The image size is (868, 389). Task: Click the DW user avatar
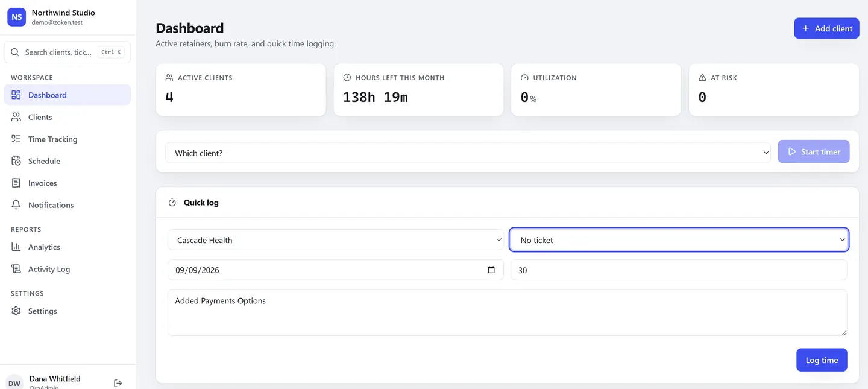point(14,383)
